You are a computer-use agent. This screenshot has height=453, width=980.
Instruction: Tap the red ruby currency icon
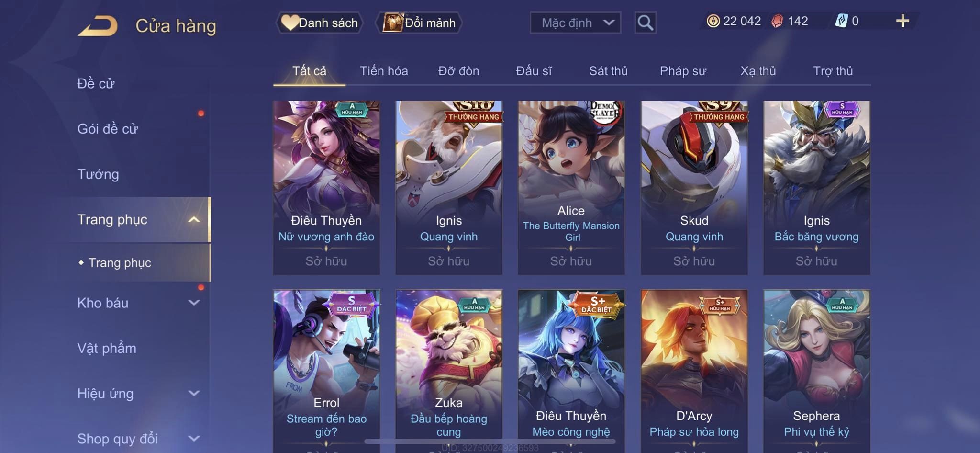pyautogui.click(x=777, y=21)
